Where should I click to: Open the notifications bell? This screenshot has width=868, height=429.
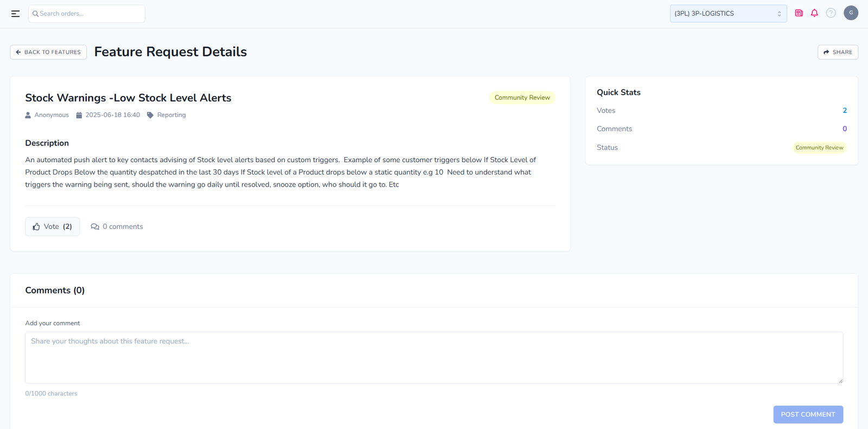[x=814, y=13]
